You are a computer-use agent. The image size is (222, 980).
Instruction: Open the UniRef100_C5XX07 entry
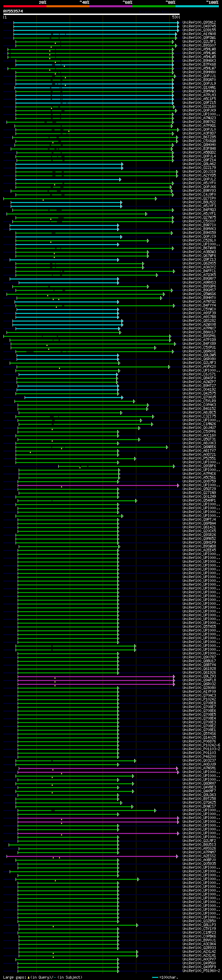point(199,221)
